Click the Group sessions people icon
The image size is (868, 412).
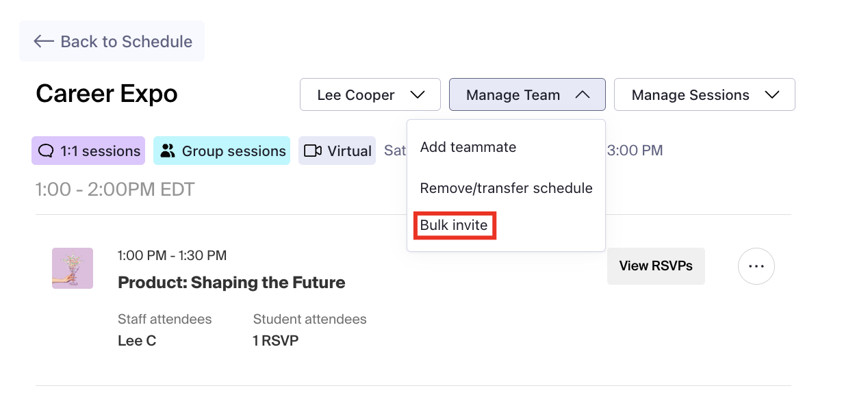click(168, 151)
